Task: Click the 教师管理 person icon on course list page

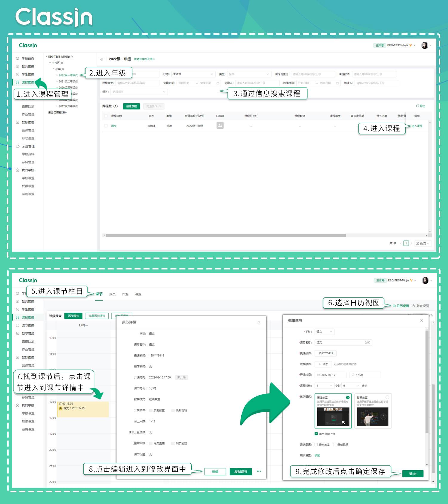Action: coord(17,66)
